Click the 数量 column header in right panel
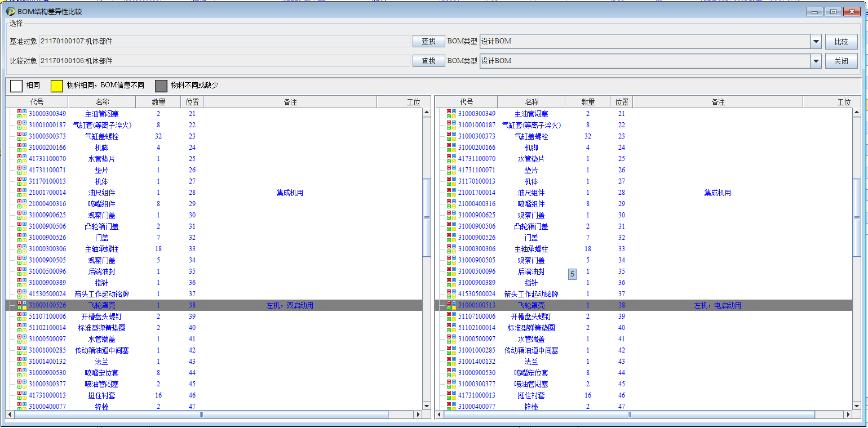The width and height of the screenshot is (868, 428). click(587, 102)
